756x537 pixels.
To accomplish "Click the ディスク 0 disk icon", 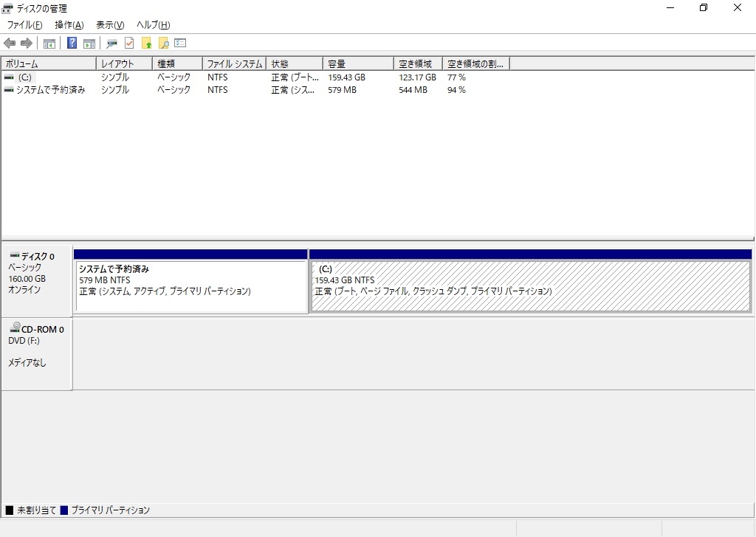I will click(x=15, y=254).
